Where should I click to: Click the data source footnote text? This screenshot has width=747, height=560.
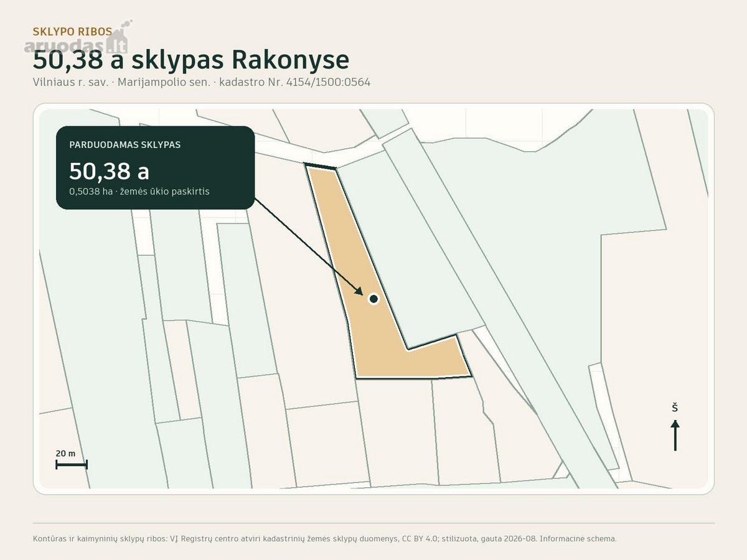(325, 538)
